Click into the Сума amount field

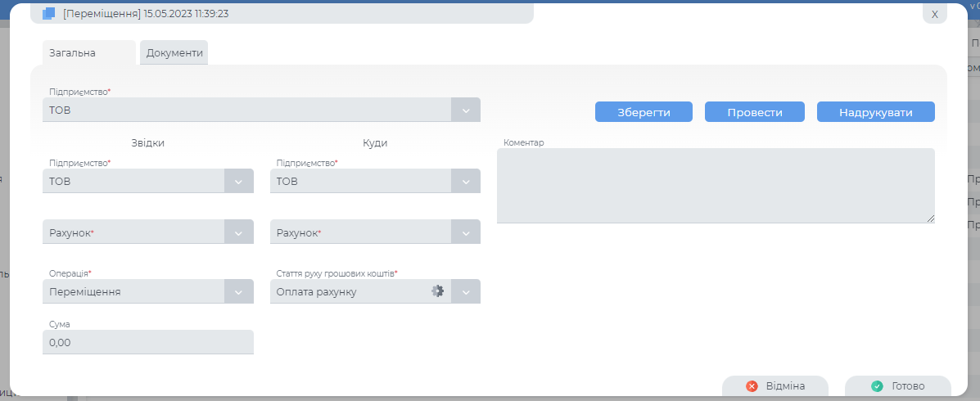coord(147,343)
